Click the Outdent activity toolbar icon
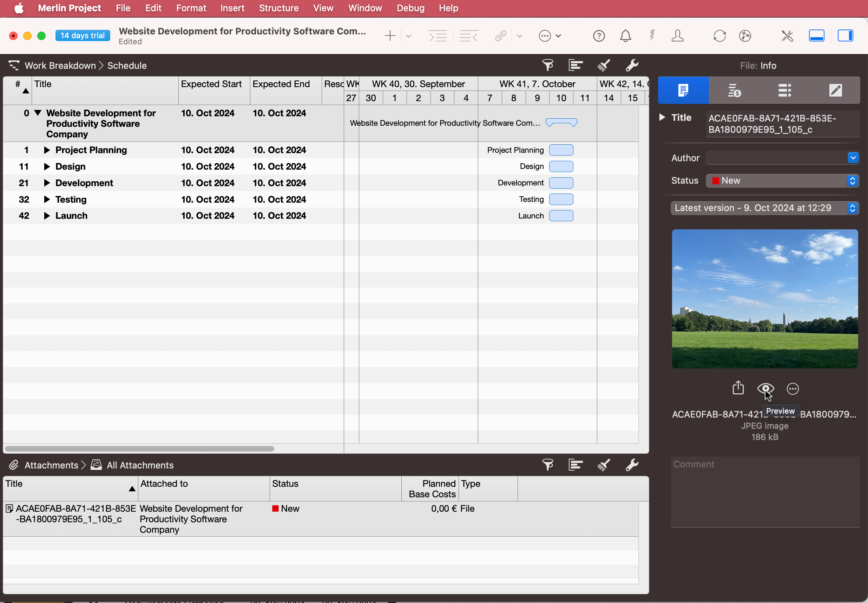This screenshot has width=868, height=603. pyautogui.click(x=468, y=36)
